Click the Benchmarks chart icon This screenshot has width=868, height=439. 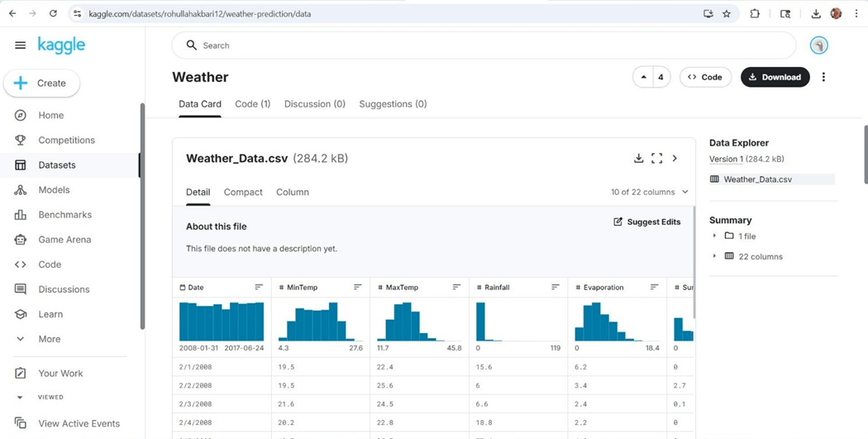21,215
